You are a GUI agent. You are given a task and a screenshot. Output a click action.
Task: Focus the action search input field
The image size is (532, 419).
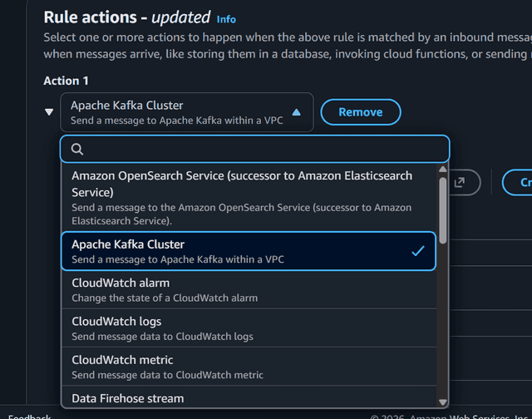pyautogui.click(x=255, y=149)
